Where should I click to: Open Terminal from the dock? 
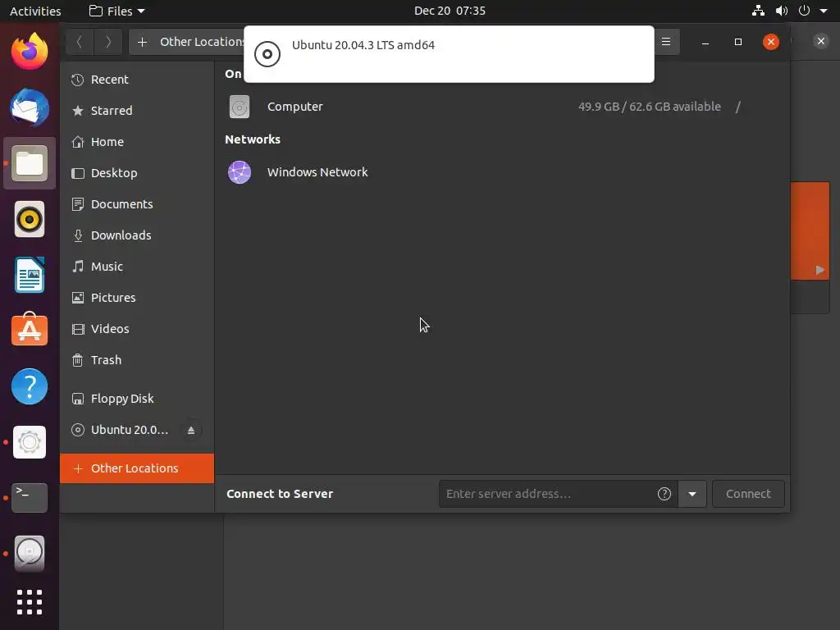(30, 498)
